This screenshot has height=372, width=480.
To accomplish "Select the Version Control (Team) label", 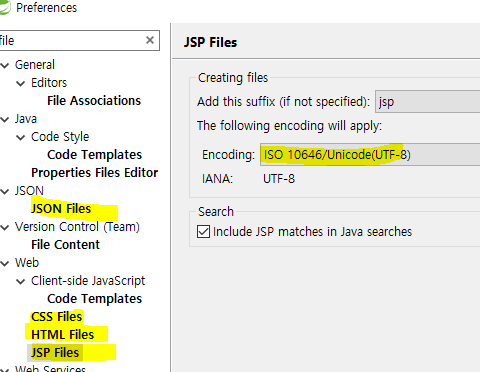I will click(77, 227).
